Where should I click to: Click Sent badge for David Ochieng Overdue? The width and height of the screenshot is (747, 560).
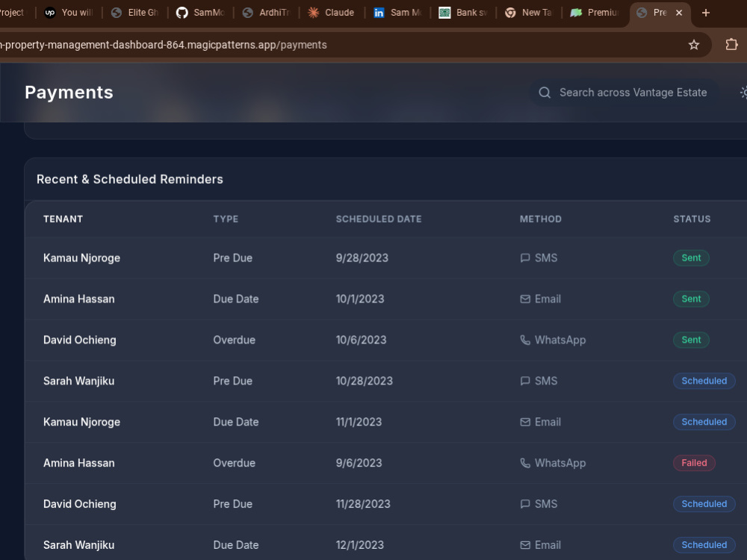point(691,340)
